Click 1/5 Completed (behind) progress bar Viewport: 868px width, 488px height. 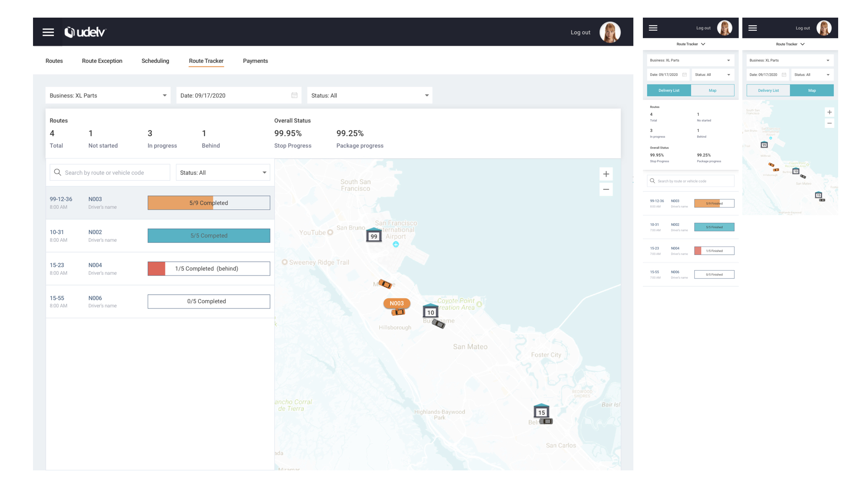click(209, 268)
